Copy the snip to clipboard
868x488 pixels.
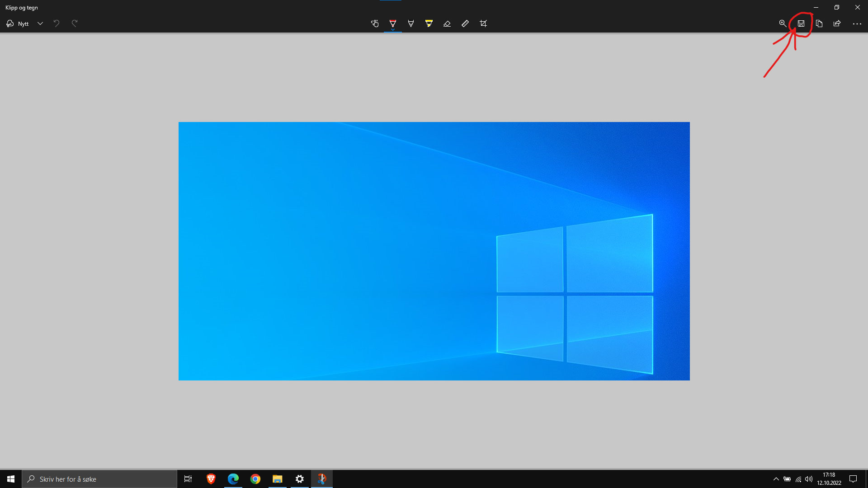click(819, 23)
